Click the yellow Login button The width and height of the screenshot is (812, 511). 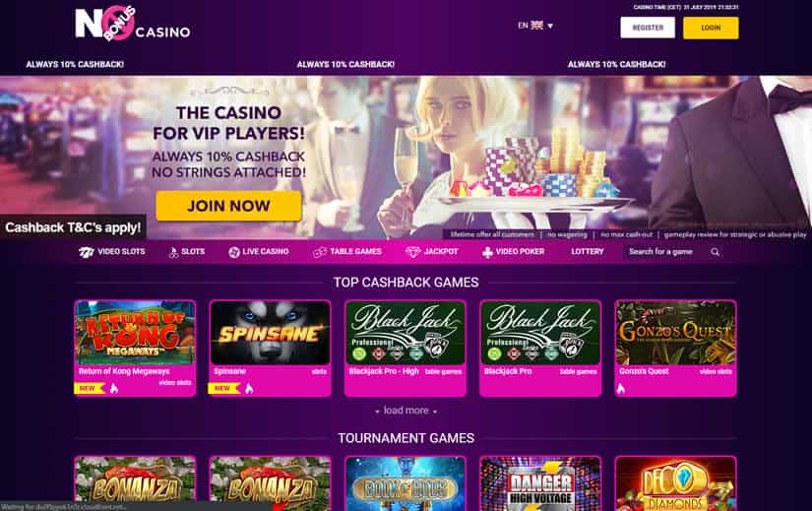pos(711,28)
